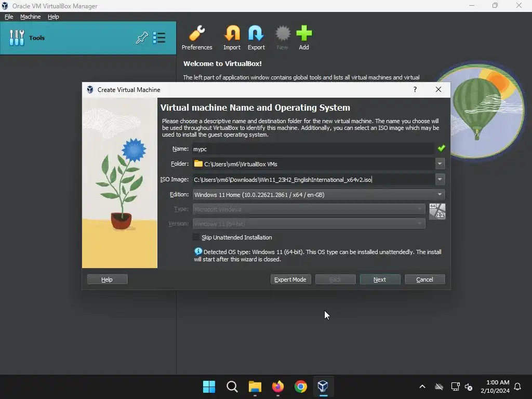Click the folder icon in the Folder field
The width and height of the screenshot is (532, 399).
click(198, 164)
